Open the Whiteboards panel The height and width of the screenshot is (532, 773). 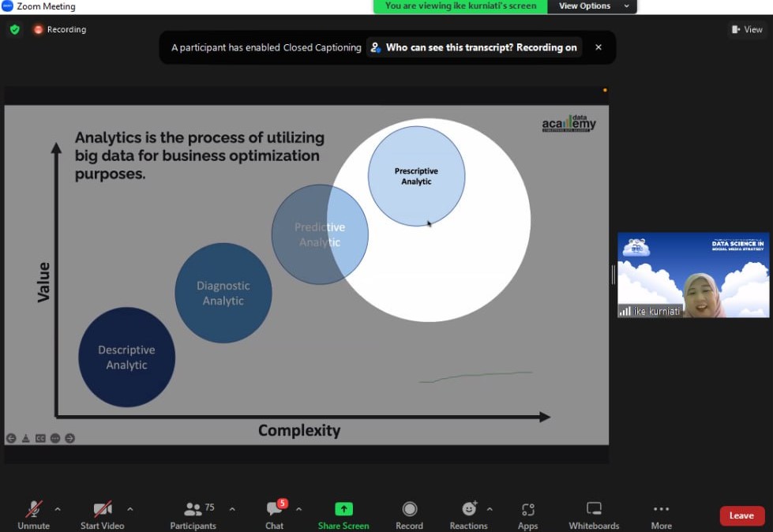pyautogui.click(x=594, y=509)
